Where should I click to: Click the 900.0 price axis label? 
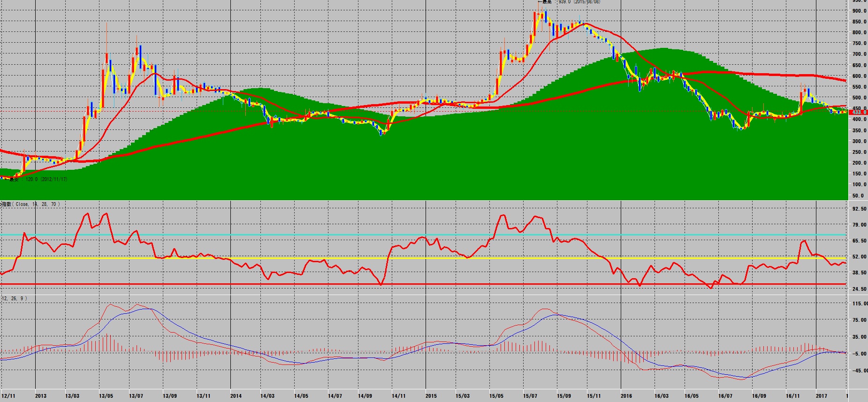859,11
